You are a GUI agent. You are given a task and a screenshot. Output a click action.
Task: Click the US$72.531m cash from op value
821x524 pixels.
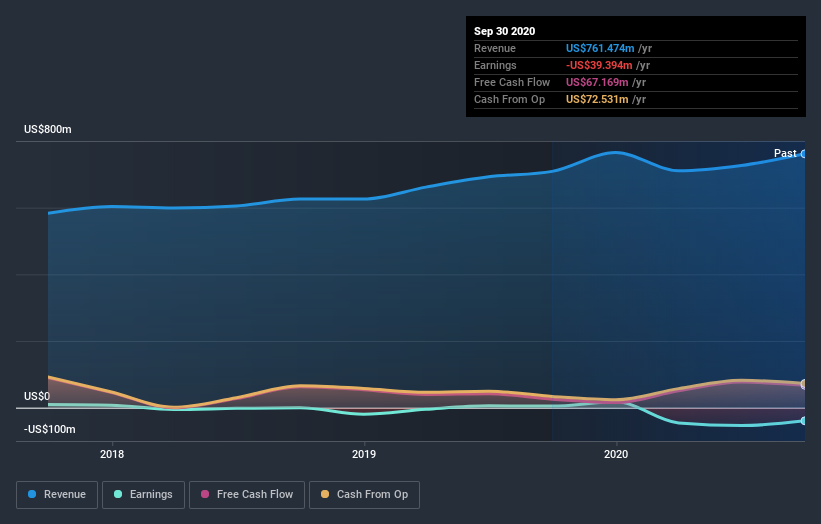click(597, 99)
